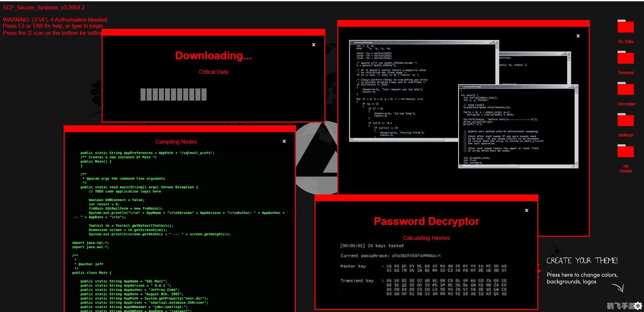The width and height of the screenshot is (644, 312).
Task: Launch the Decryptor folder icon
Action: point(625,89)
